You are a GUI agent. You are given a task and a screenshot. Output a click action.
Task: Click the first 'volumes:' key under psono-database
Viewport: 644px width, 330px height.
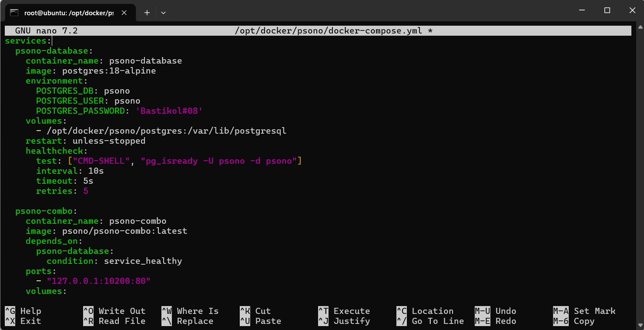[46, 121]
